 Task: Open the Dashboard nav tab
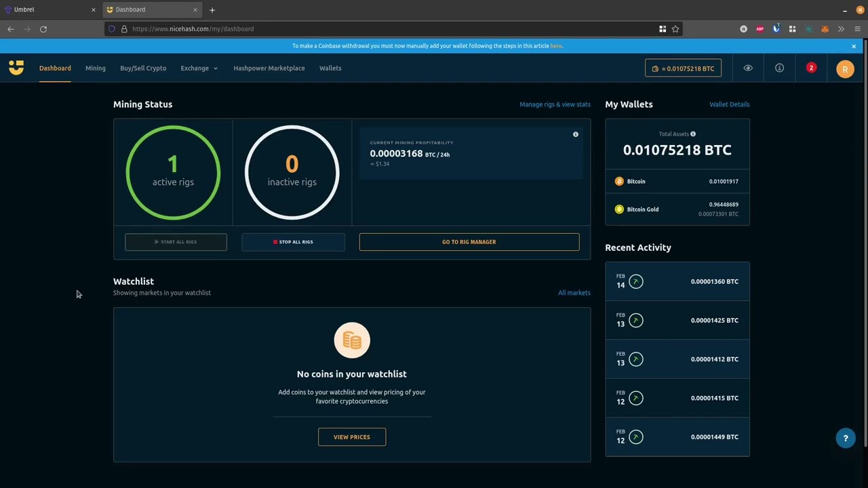point(55,68)
